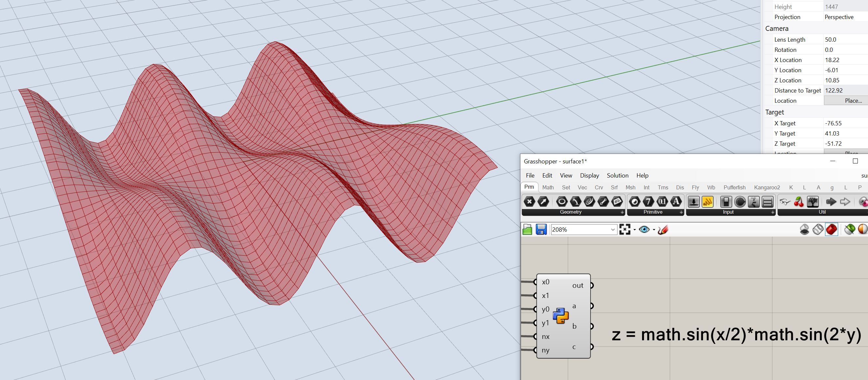Choose the Text parameter icon showing A
Image resolution: width=868 pixels, height=380 pixels.
(x=676, y=201)
